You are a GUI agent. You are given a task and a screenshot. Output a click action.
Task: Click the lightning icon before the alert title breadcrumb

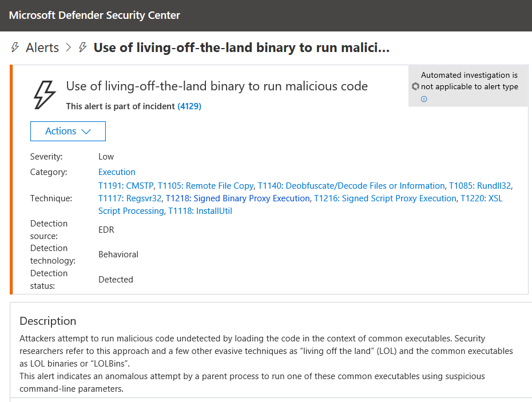coord(83,47)
